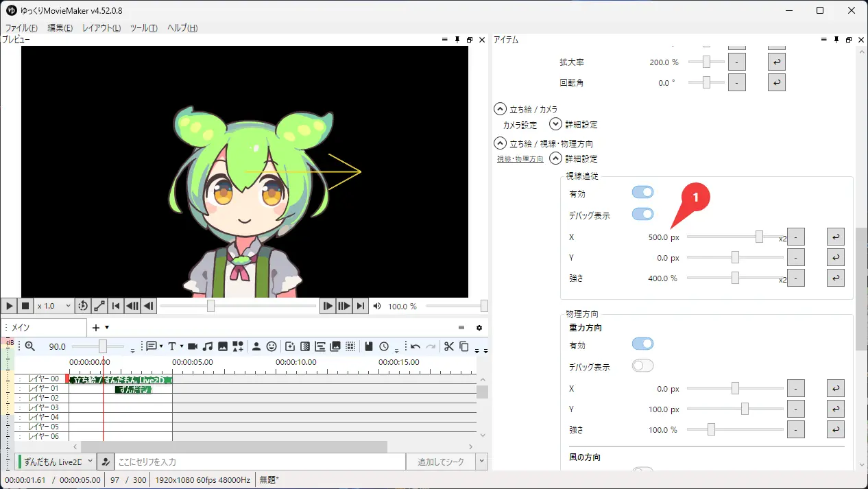Step forward to next item boundary
The width and height of the screenshot is (868, 489).
click(x=344, y=306)
